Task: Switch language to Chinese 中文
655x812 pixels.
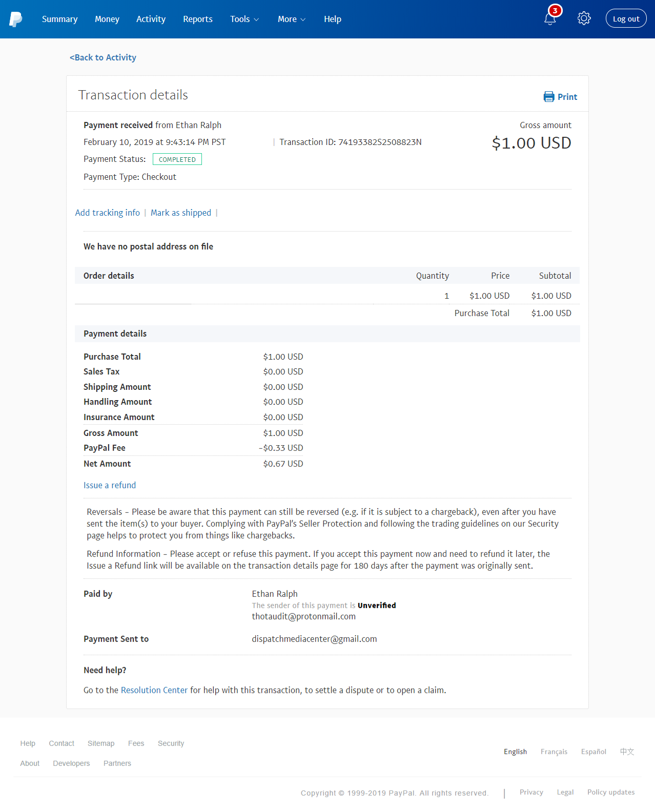Action: (627, 752)
